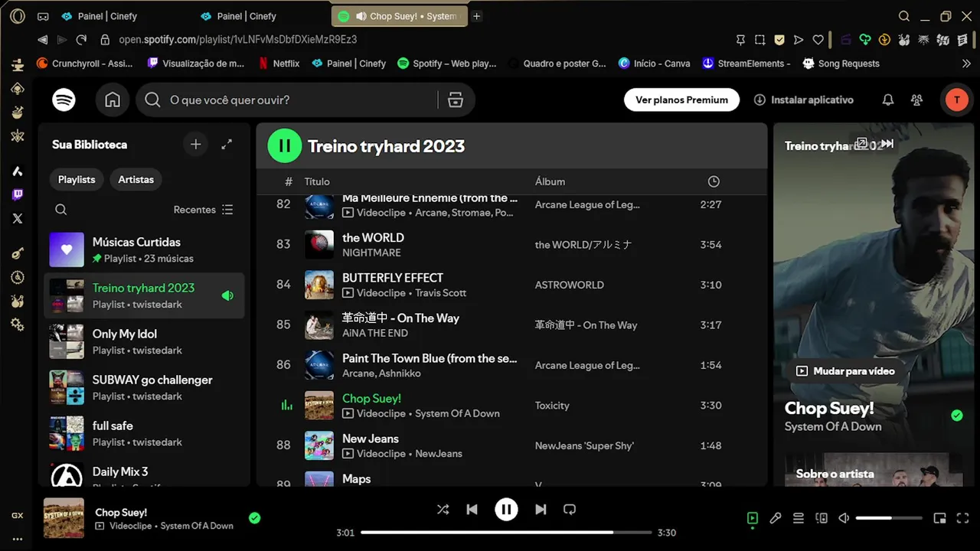The image size is (980, 551).
Task: Go to Spotify home
Action: pos(113,99)
